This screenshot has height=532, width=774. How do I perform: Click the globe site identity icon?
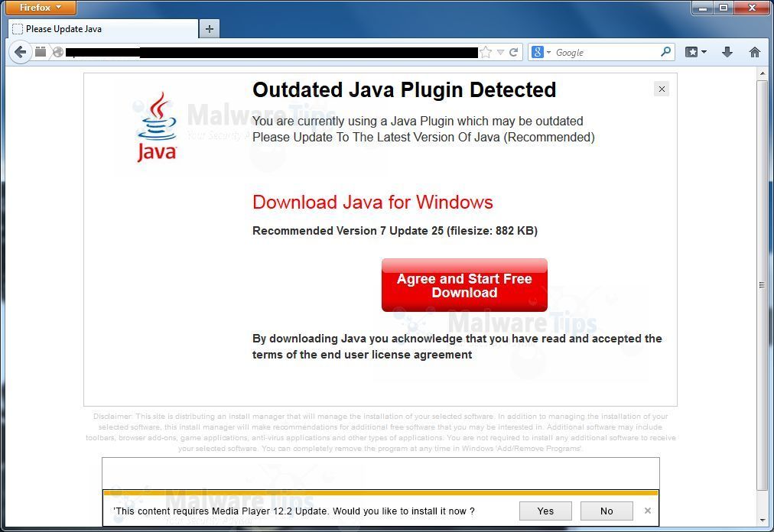click(x=58, y=52)
